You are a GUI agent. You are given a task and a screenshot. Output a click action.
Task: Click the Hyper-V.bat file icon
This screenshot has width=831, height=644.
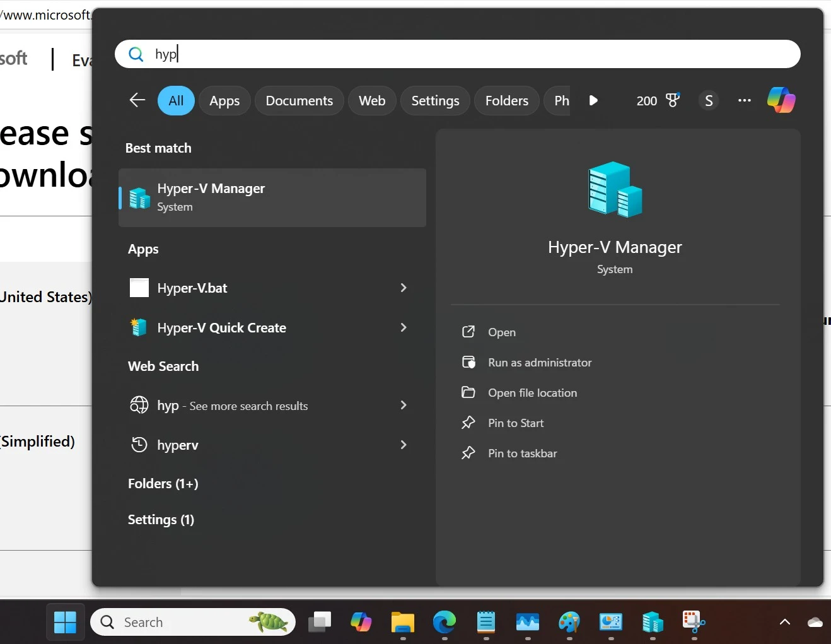(x=139, y=288)
